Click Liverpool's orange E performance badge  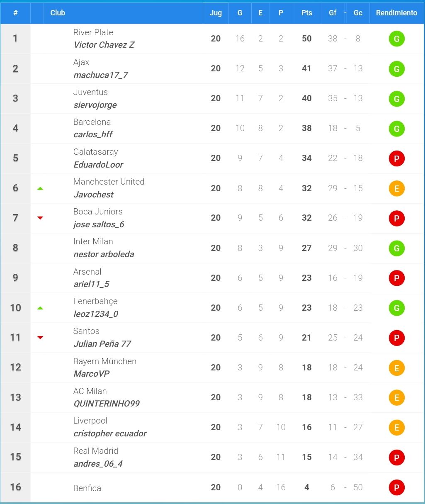tap(396, 427)
